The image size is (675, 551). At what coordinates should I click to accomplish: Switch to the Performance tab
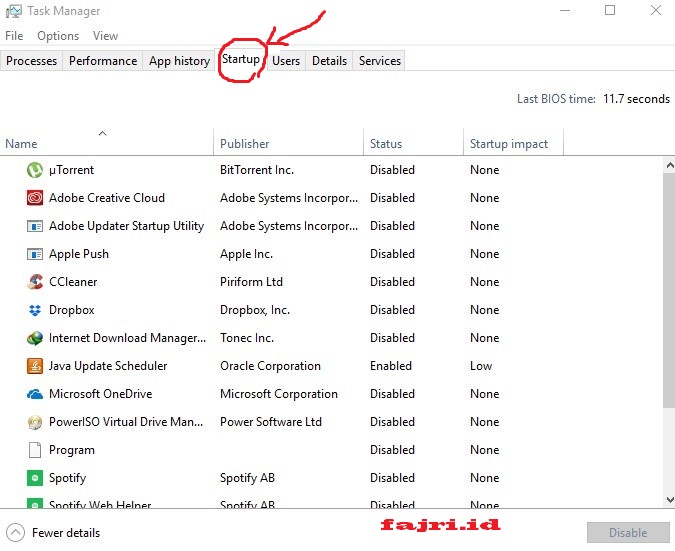click(103, 61)
